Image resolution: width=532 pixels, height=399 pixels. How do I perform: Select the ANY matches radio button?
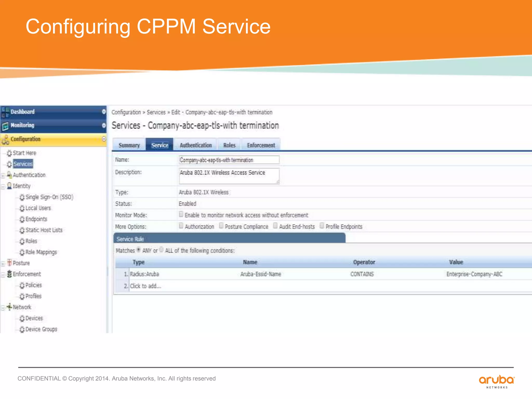pos(139,250)
